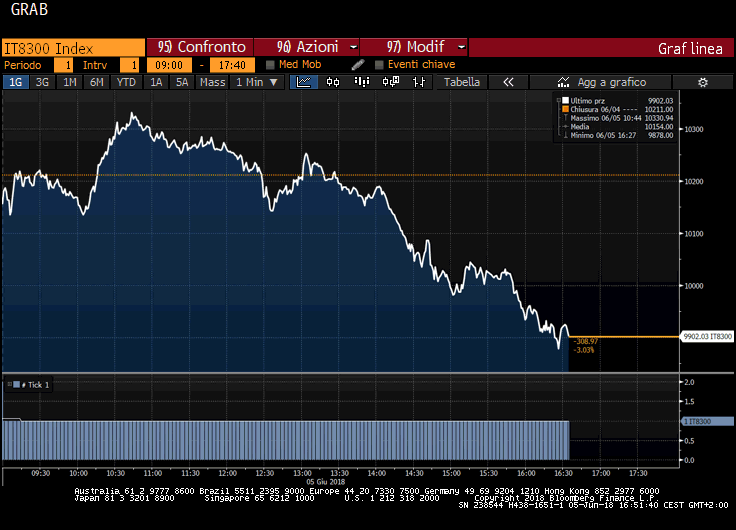Click the Minimo 06/05 16:27 legend row
Screen dimensions: 736x530
click(x=617, y=135)
